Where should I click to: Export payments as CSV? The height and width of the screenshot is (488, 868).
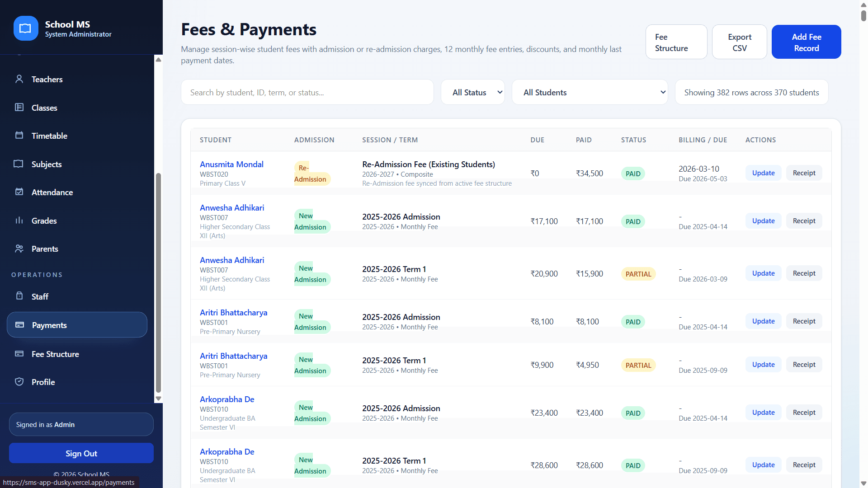point(740,42)
